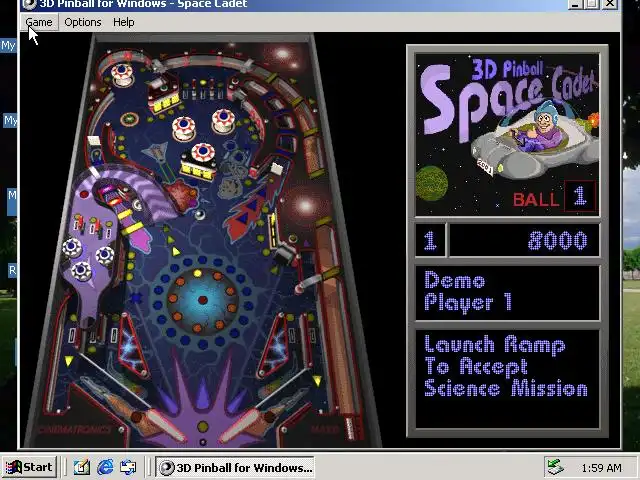The height and width of the screenshot is (480, 640).
Task: Click the top-left red-white bumper
Action: coord(122,74)
